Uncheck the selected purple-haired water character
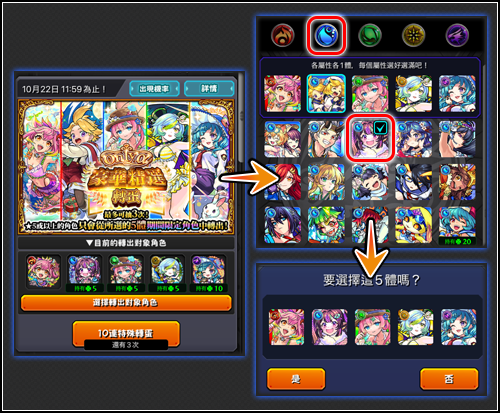The height and width of the screenshot is (413, 500). point(370,139)
